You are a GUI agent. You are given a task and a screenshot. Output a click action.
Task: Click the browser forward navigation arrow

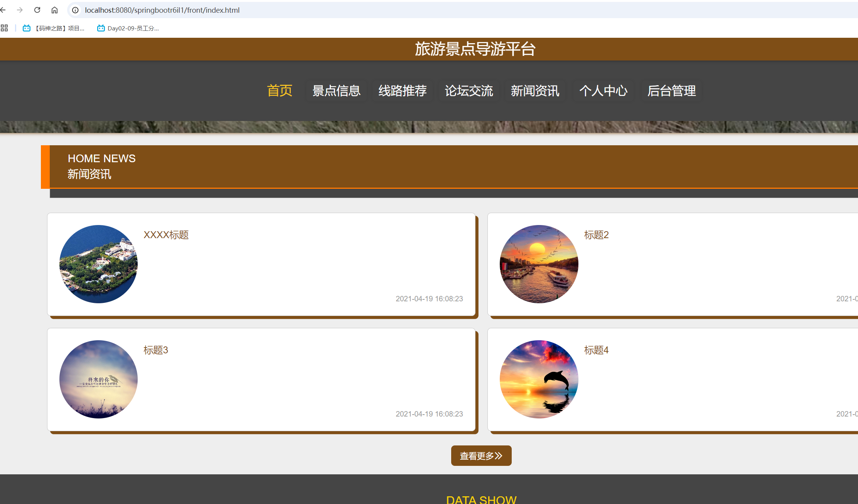point(20,10)
